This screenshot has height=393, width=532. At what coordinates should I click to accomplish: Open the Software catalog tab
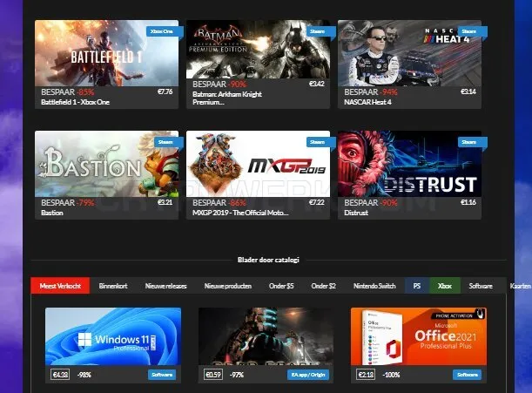[481, 286]
